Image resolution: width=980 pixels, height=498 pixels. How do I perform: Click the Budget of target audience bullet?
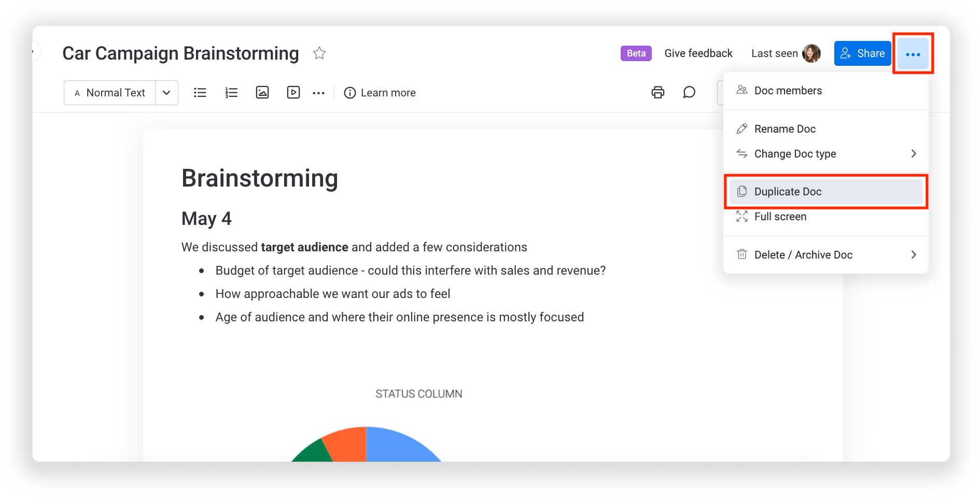pos(410,271)
